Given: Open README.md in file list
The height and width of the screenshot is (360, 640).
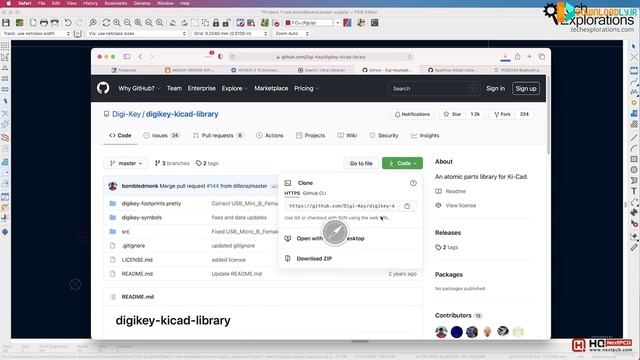Looking at the screenshot, I should click(137, 274).
